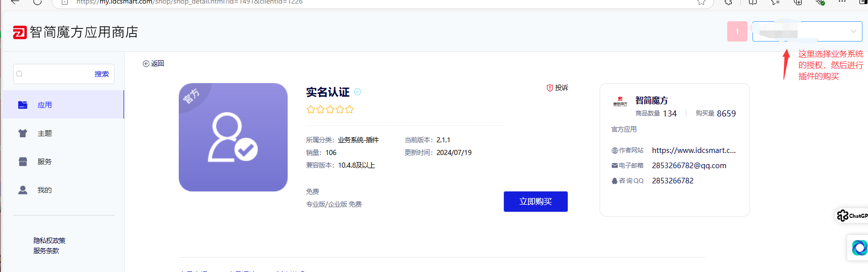Click the browser refresh icon

click(37, 2)
